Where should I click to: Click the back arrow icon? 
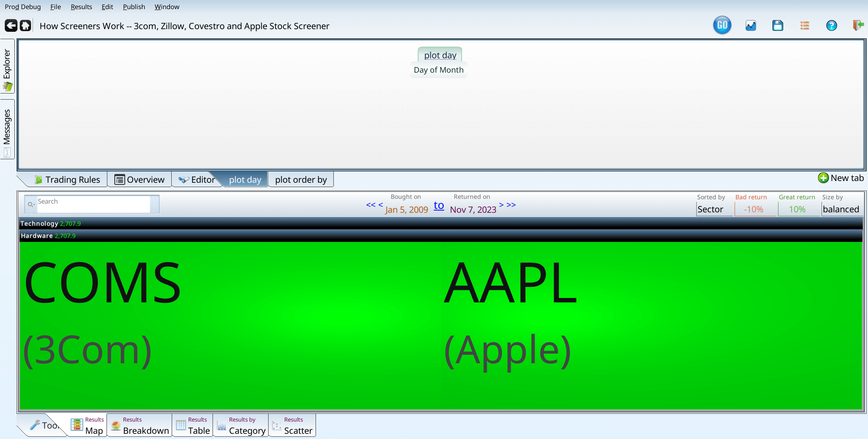coord(11,26)
